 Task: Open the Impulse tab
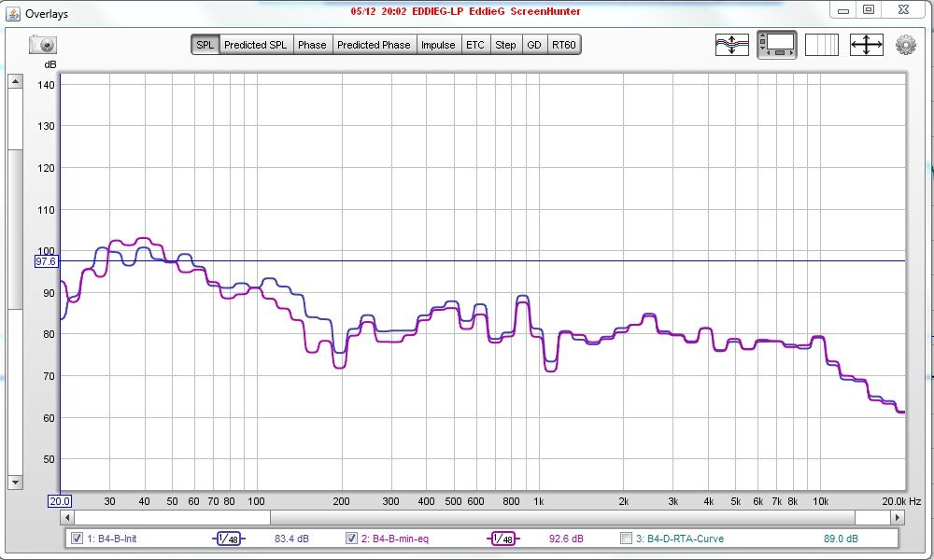[438, 45]
